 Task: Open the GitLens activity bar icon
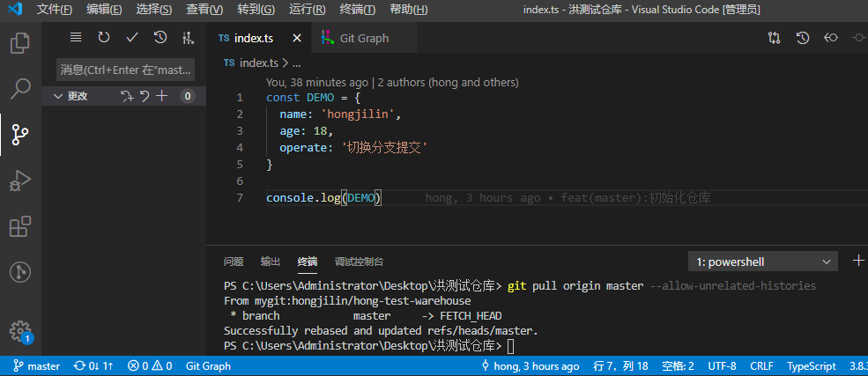click(20, 272)
